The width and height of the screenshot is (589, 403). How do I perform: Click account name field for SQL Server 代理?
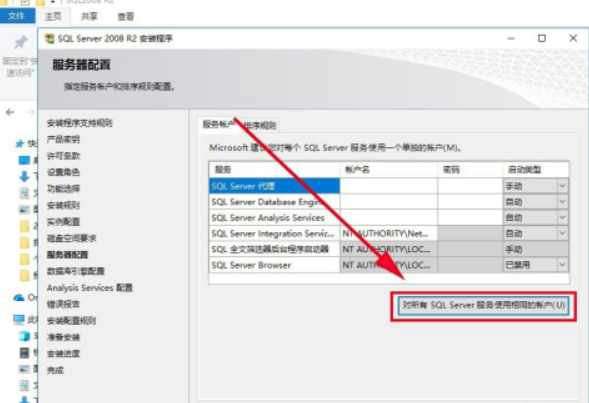tap(389, 186)
